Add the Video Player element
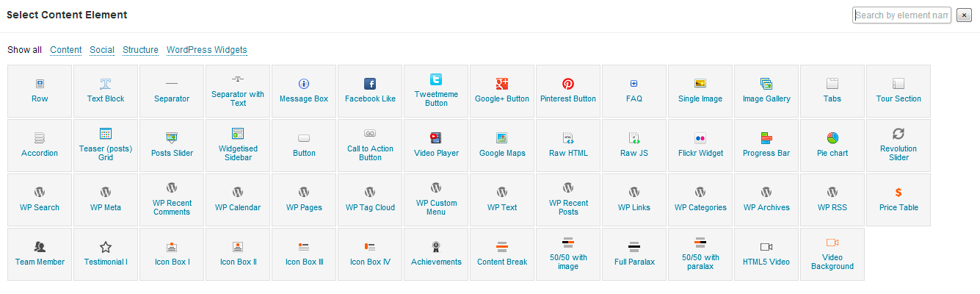This screenshot has height=294, width=980. tap(436, 146)
